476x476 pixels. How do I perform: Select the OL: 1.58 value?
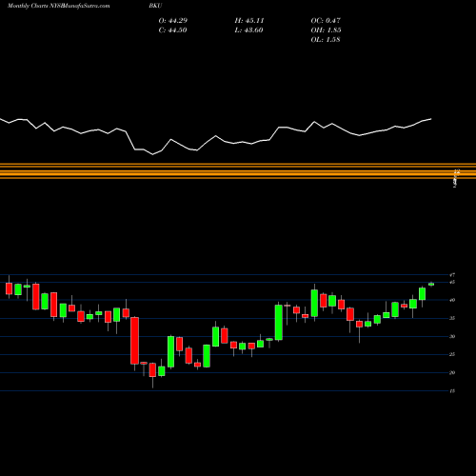326,40
